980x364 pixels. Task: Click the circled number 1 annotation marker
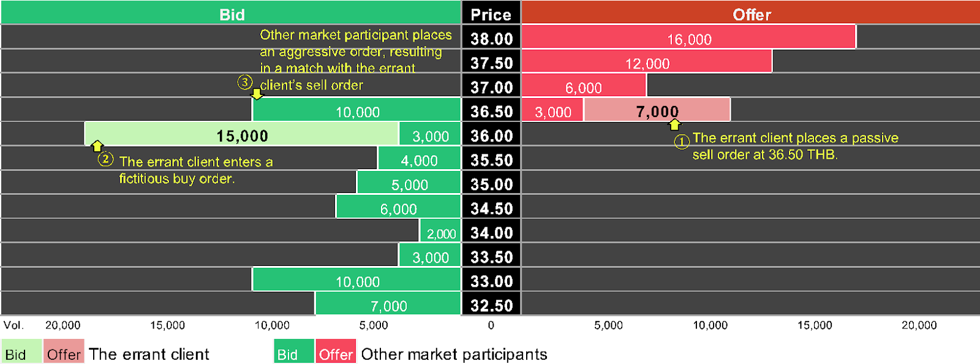[x=681, y=142]
